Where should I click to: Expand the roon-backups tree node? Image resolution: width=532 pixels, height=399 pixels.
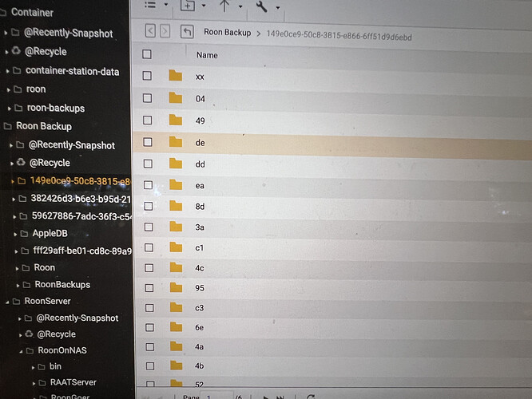click(9, 109)
